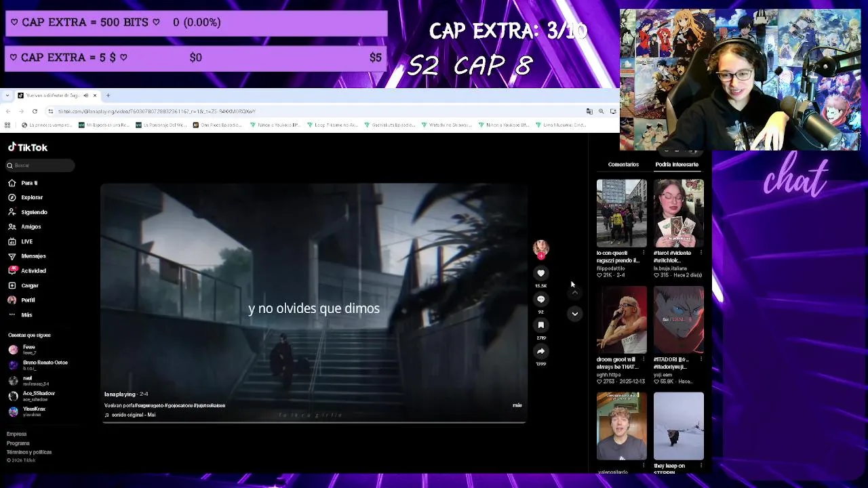Click Cargar to upload a video

coord(23,285)
